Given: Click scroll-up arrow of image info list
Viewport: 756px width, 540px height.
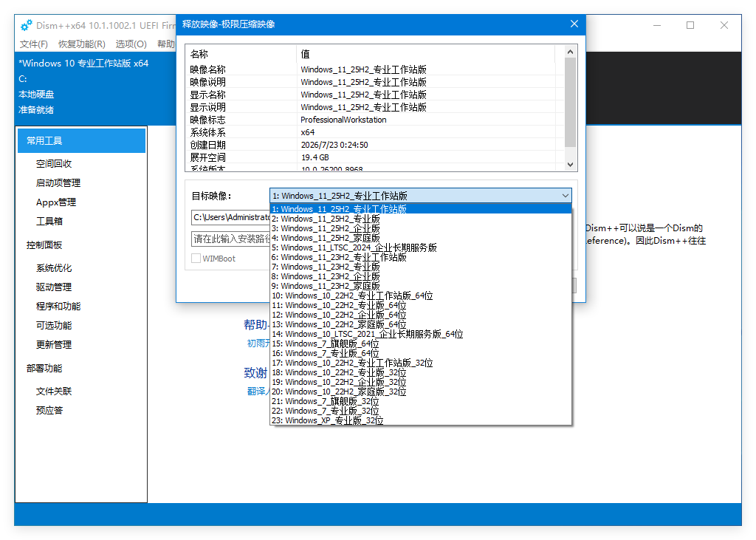Looking at the screenshot, I should (x=571, y=51).
